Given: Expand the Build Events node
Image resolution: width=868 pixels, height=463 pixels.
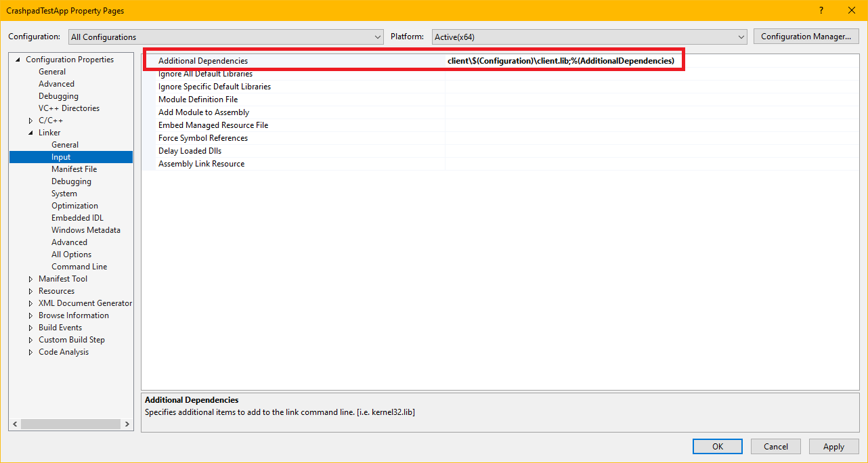Looking at the screenshot, I should point(30,328).
